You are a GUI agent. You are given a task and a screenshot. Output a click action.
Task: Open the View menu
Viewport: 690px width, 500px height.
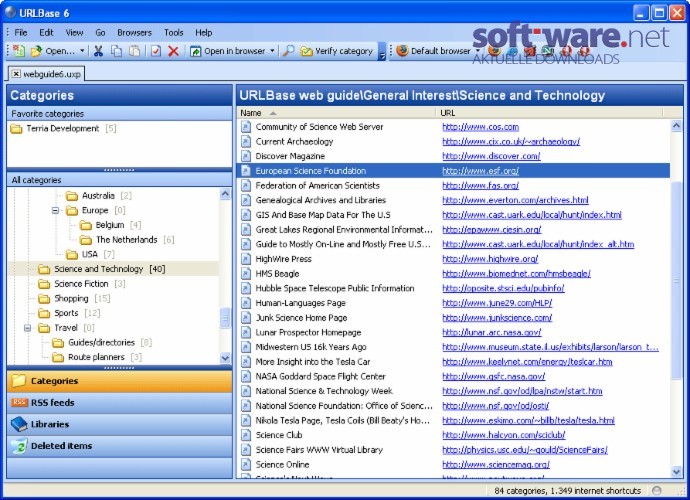pos(74,33)
